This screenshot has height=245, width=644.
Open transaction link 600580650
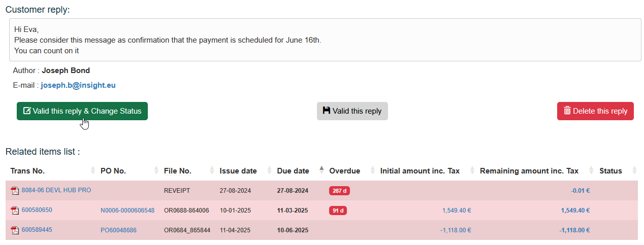click(37, 210)
